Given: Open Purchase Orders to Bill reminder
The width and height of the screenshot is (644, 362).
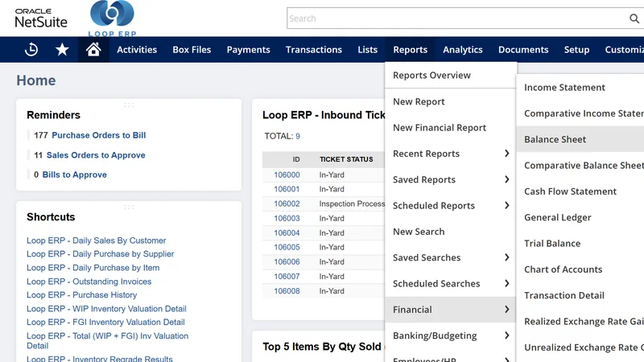Looking at the screenshot, I should coord(98,135).
